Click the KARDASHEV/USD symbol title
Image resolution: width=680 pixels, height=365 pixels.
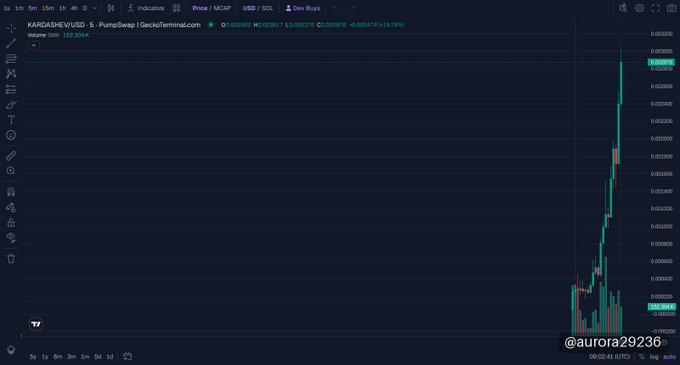[114, 25]
